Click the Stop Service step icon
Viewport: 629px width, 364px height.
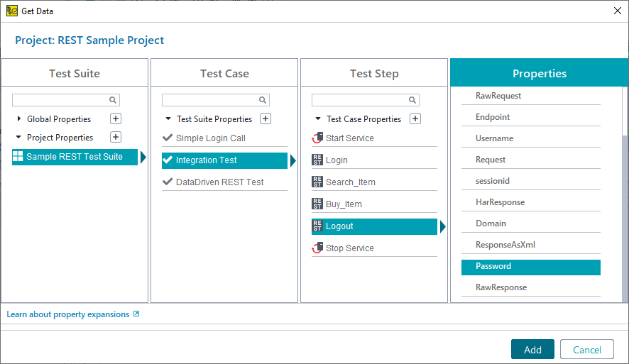317,248
